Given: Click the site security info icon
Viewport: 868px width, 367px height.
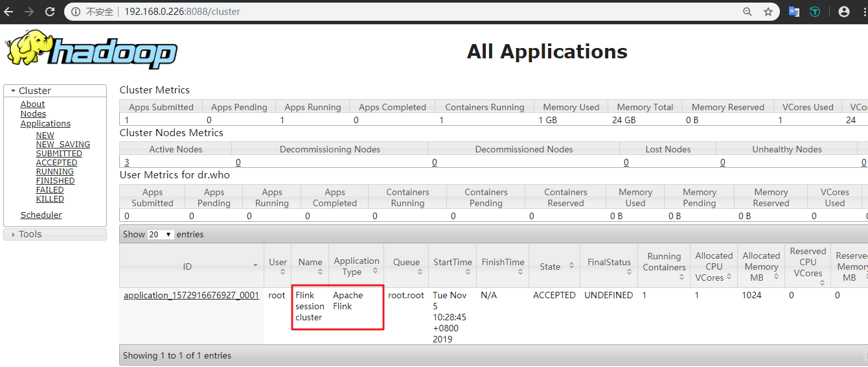Looking at the screenshot, I should (76, 12).
